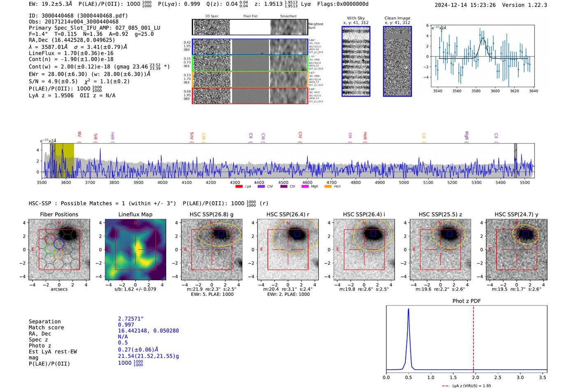The width and height of the screenshot is (576, 392).
Task: Open the HSC SSP(25.5) z cutout
Action: pyautogui.click(x=440, y=250)
